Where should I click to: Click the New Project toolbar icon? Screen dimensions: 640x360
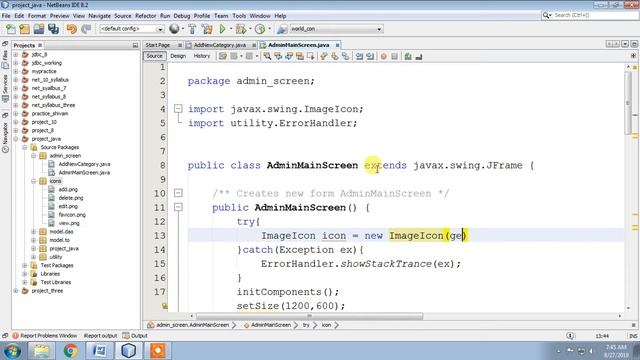pos(24,29)
